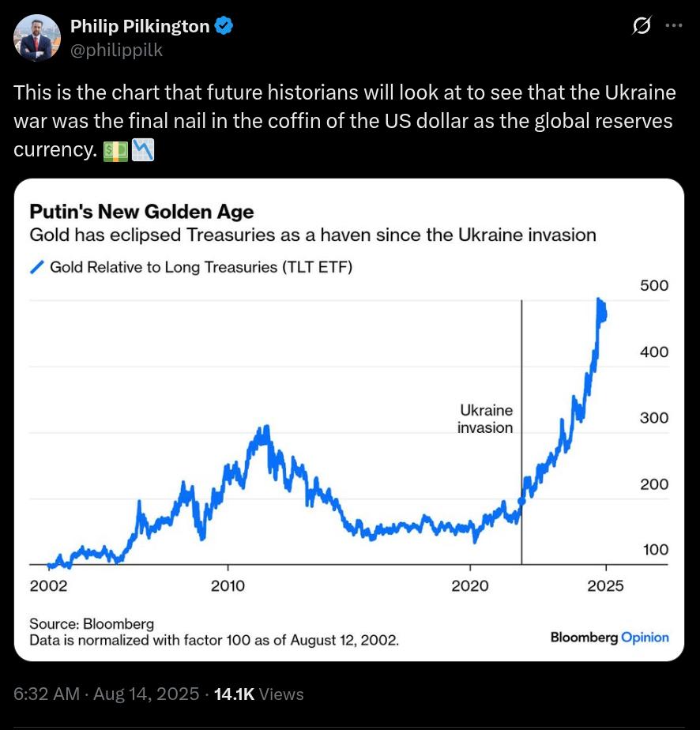
Task: Click the chart title 'Putin's New Golden Age'
Action: 141,212
